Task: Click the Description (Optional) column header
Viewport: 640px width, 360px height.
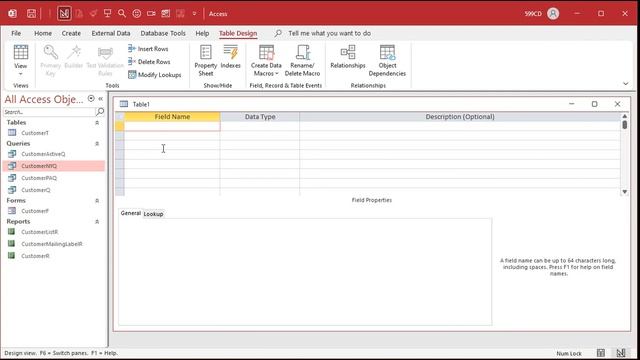Action: click(460, 117)
